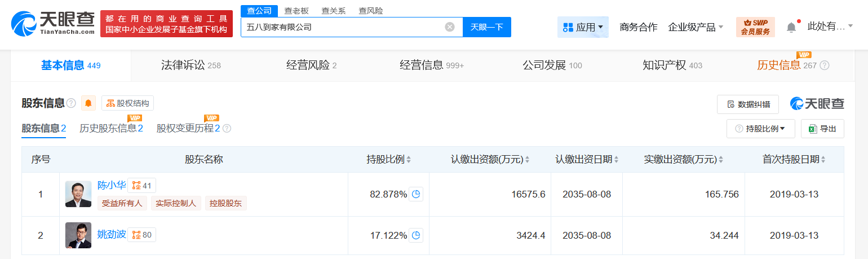The image size is (868, 259).
Task: Click equity graph badge 41 beside 陈小华
Action: point(142,185)
